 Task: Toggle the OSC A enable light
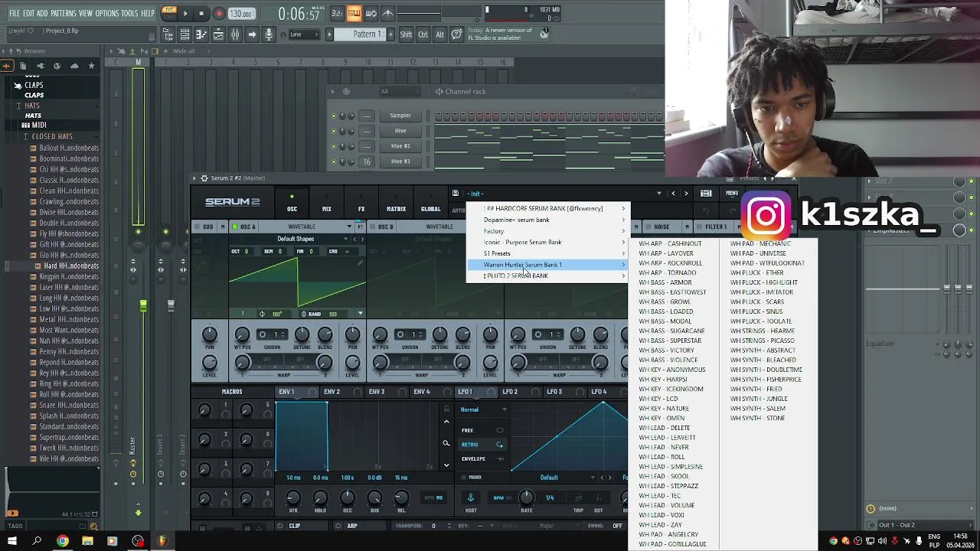(x=234, y=227)
